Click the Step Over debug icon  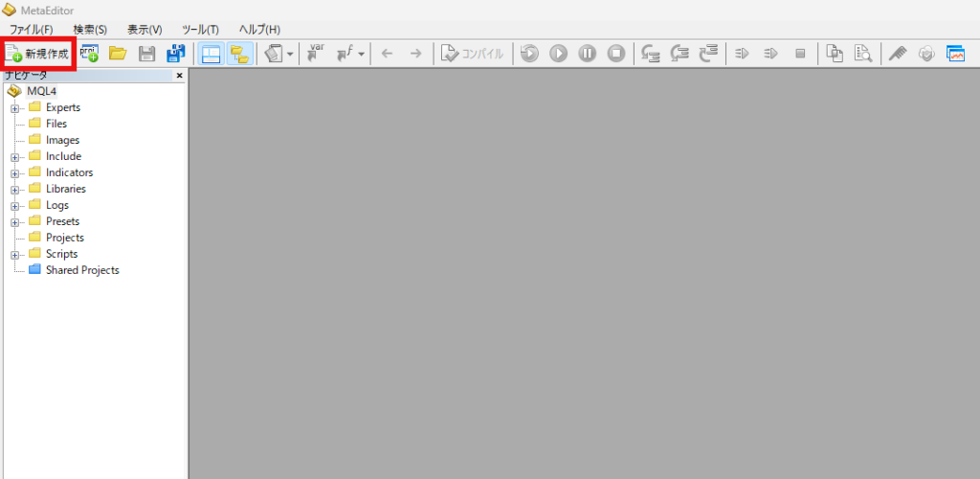[x=680, y=54]
